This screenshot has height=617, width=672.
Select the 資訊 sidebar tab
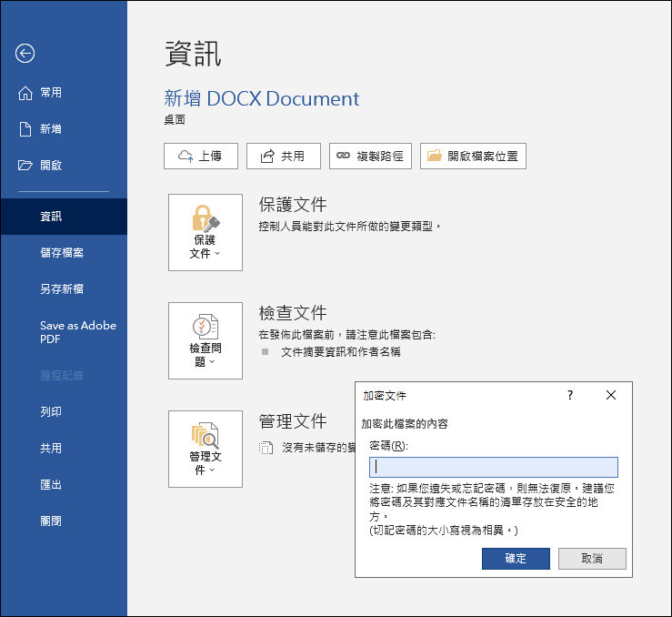64,217
